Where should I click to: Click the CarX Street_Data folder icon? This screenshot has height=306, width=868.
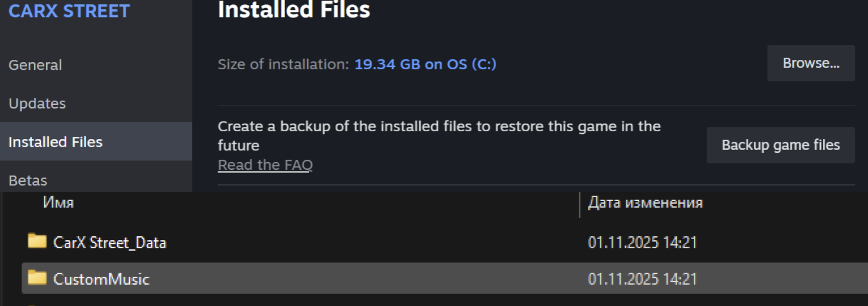coord(37,241)
